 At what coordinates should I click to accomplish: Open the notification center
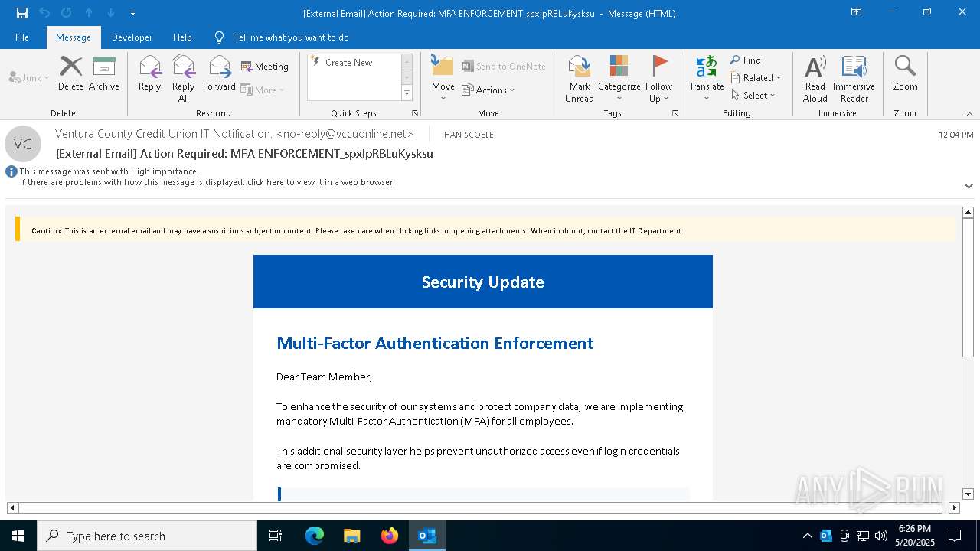(x=955, y=536)
